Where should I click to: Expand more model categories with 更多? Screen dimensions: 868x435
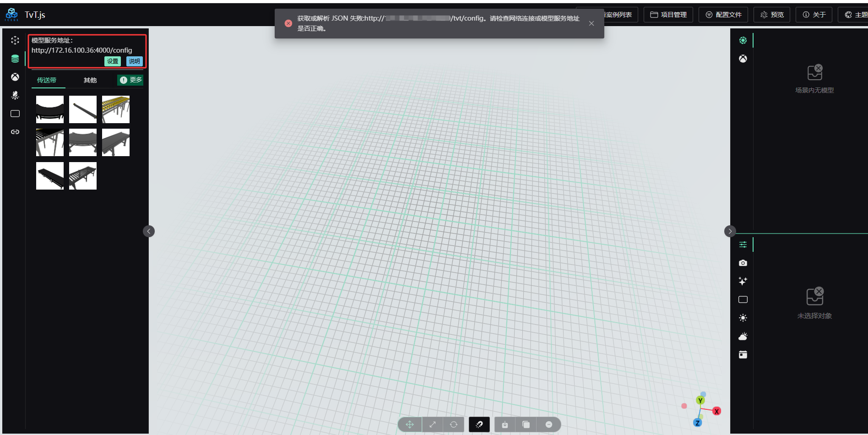click(x=131, y=80)
